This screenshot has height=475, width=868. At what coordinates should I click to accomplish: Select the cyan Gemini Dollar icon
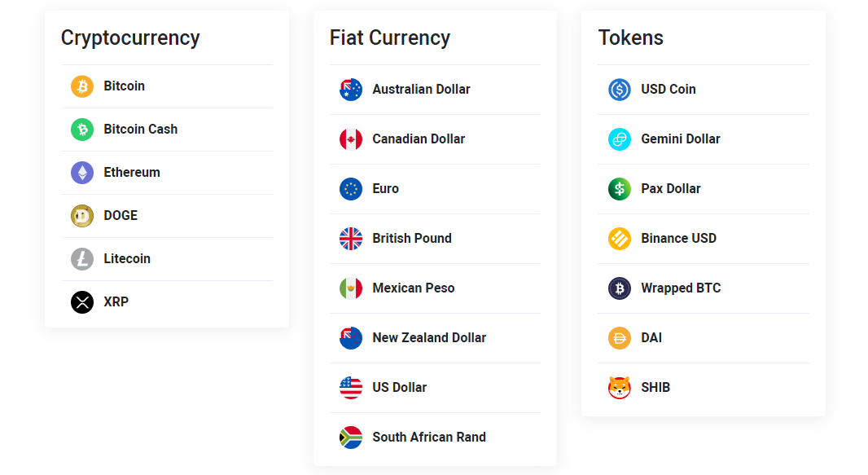pyautogui.click(x=620, y=139)
